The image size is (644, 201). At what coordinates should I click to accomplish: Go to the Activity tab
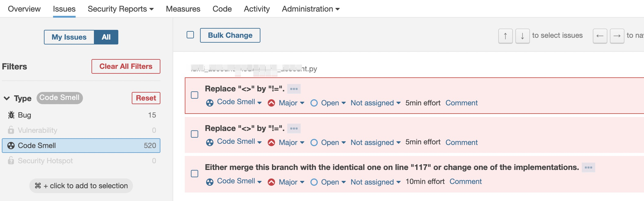256,9
